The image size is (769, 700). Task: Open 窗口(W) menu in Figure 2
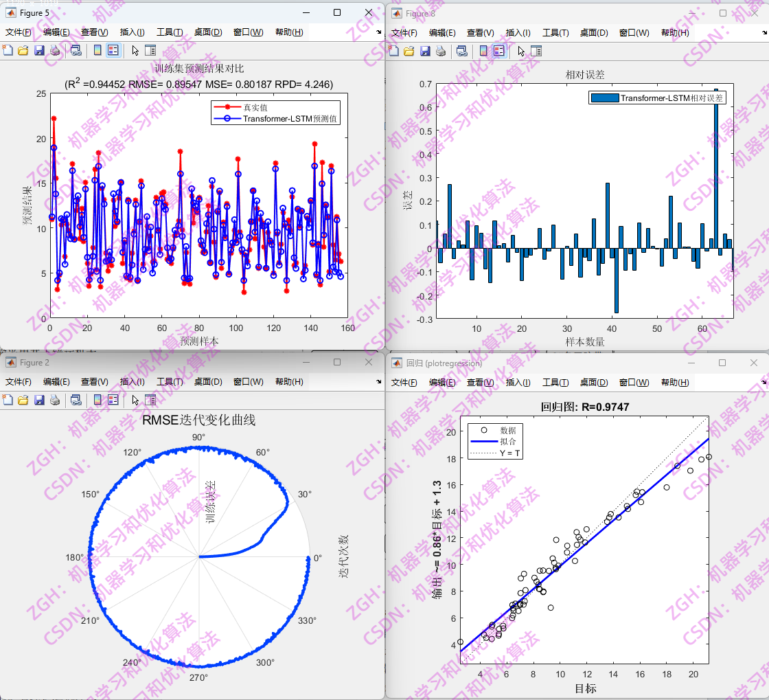tap(248, 382)
